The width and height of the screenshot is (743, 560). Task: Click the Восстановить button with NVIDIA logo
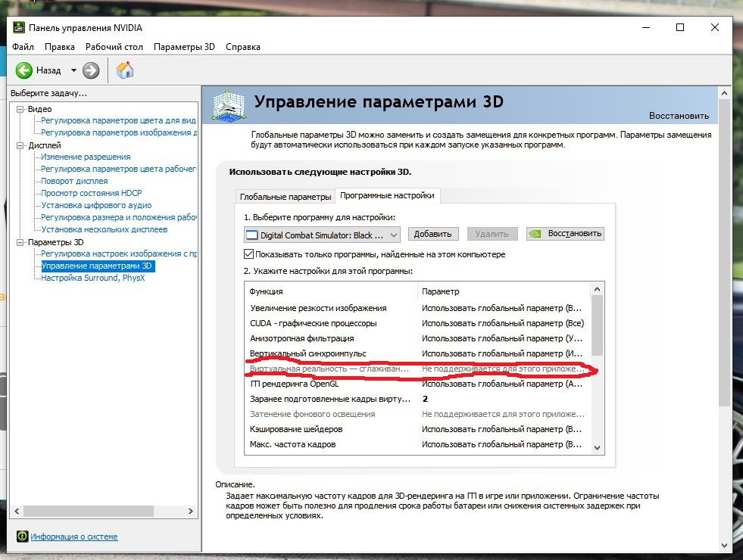pyautogui.click(x=565, y=233)
